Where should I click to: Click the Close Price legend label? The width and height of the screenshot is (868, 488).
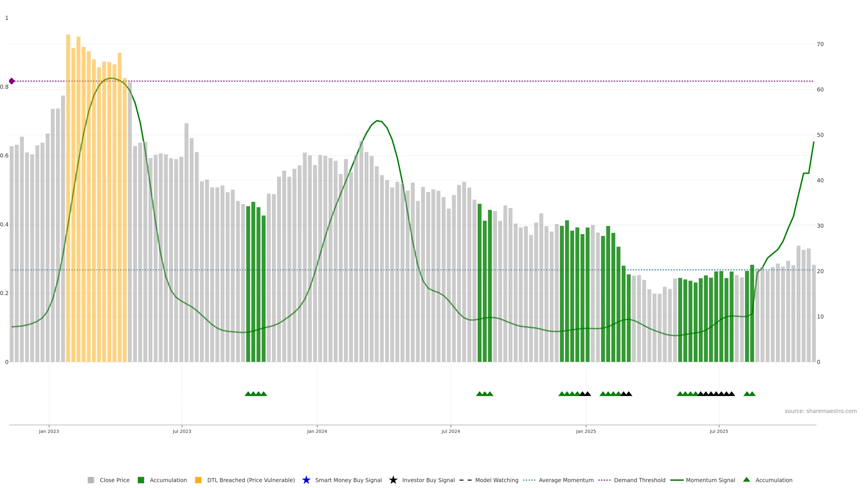pyautogui.click(x=115, y=480)
